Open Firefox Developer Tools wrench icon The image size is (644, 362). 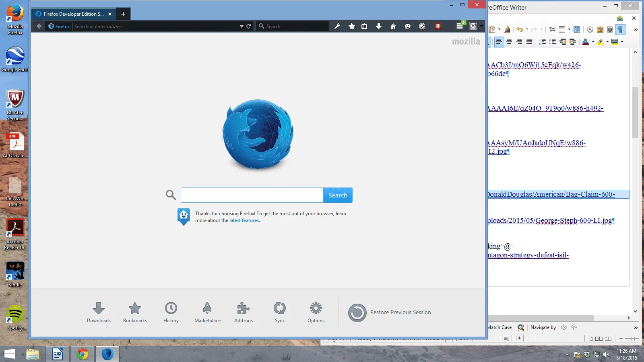(337, 26)
